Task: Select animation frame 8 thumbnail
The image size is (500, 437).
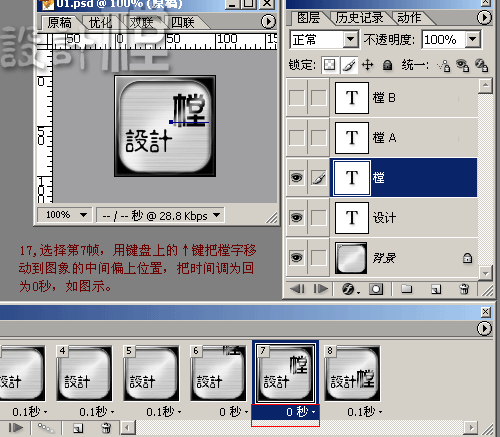Action: pos(353,373)
